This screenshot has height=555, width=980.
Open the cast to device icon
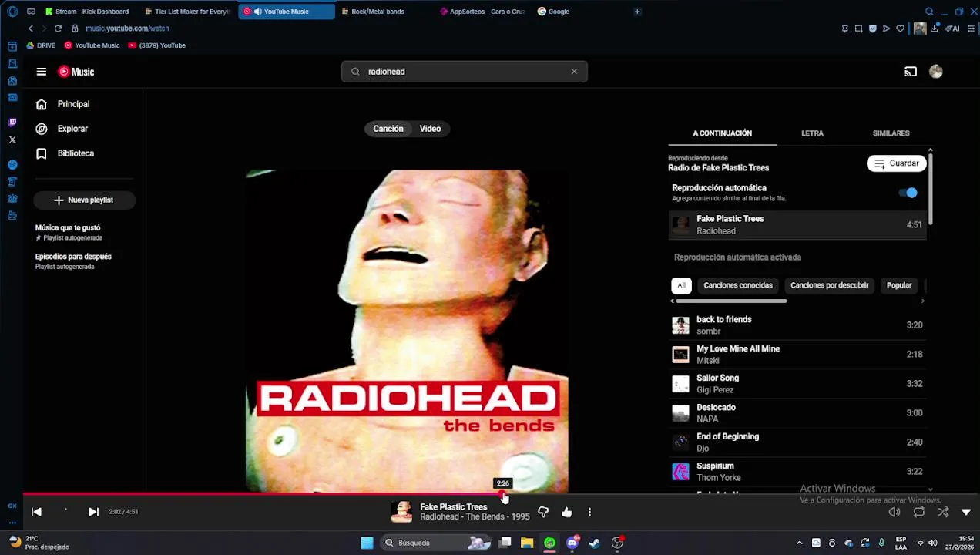911,72
